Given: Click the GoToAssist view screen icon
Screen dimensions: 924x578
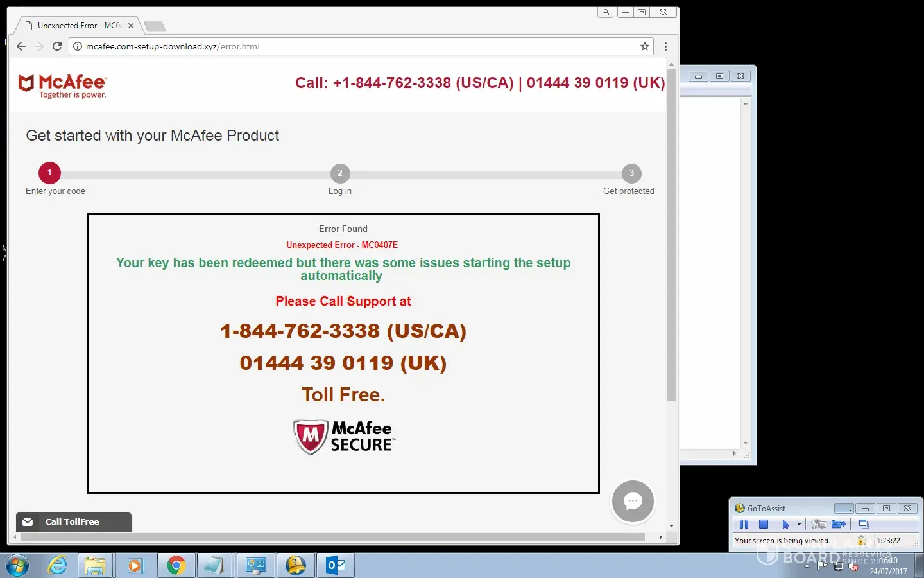Looking at the screenshot, I should [819, 524].
